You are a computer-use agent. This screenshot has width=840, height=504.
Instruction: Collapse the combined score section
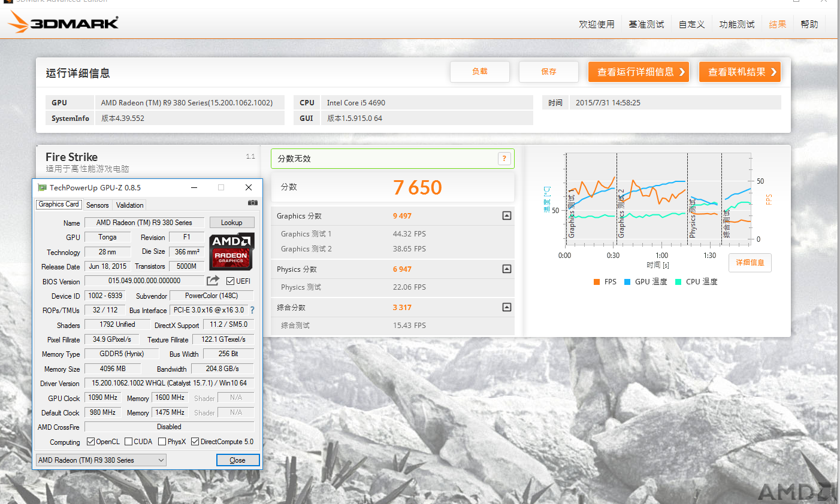(x=507, y=307)
